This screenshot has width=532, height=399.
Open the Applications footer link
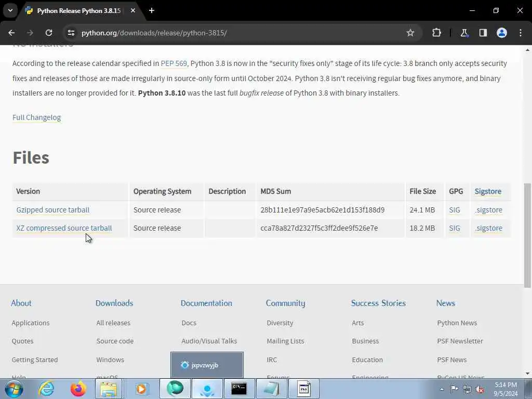pos(31,323)
